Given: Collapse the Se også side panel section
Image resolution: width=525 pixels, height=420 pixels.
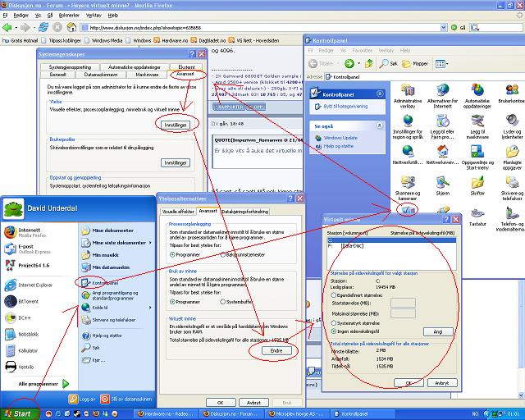Looking at the screenshot, I should coord(380,126).
